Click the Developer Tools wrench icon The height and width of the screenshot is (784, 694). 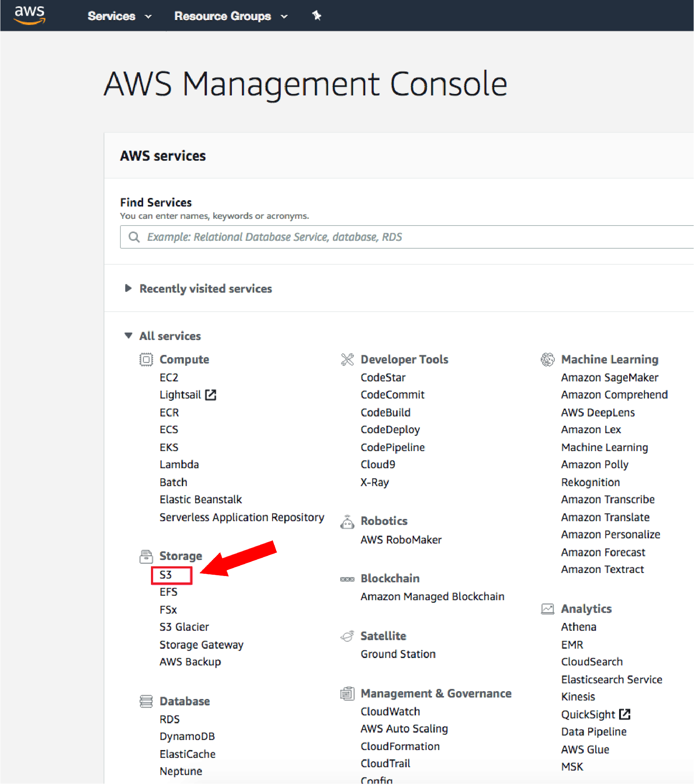[347, 359]
